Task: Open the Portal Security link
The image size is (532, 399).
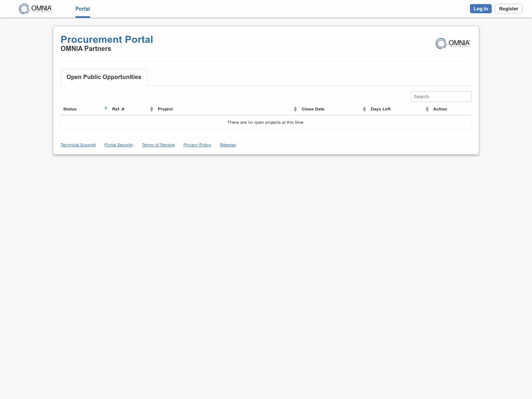Action: [x=119, y=145]
